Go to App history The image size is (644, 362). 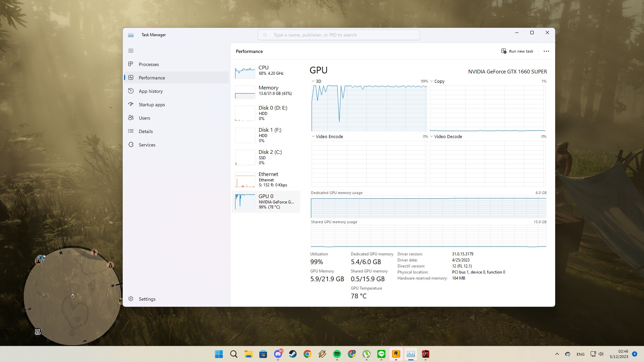point(176,91)
